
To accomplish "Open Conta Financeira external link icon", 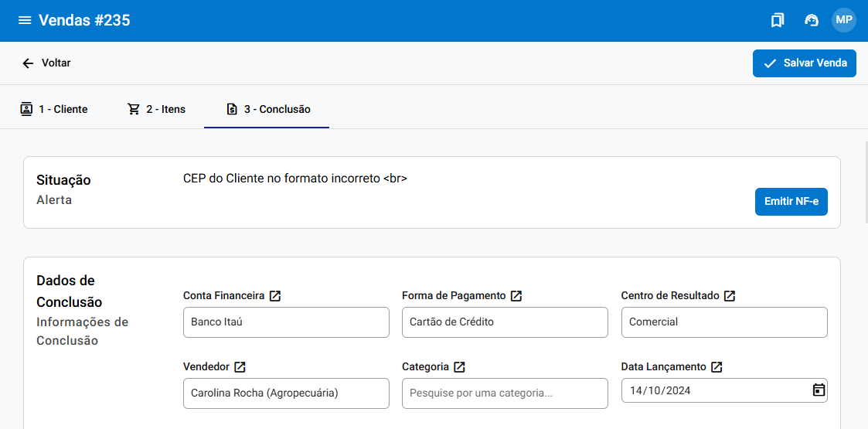I will point(275,296).
